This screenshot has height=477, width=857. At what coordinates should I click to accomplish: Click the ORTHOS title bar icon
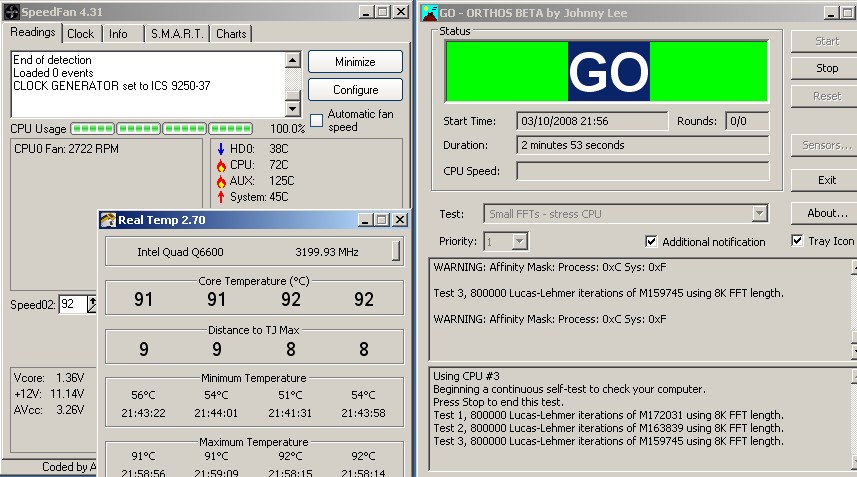coord(429,12)
